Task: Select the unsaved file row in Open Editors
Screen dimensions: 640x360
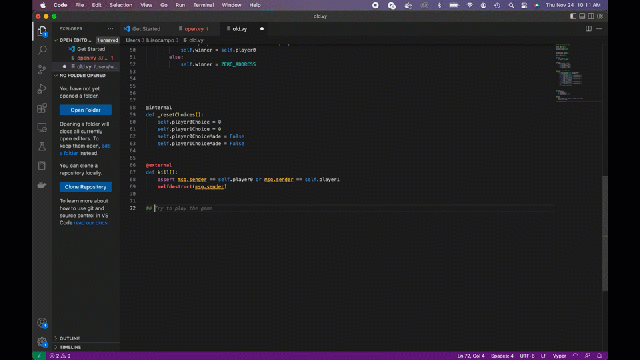Action: [x=87, y=67]
